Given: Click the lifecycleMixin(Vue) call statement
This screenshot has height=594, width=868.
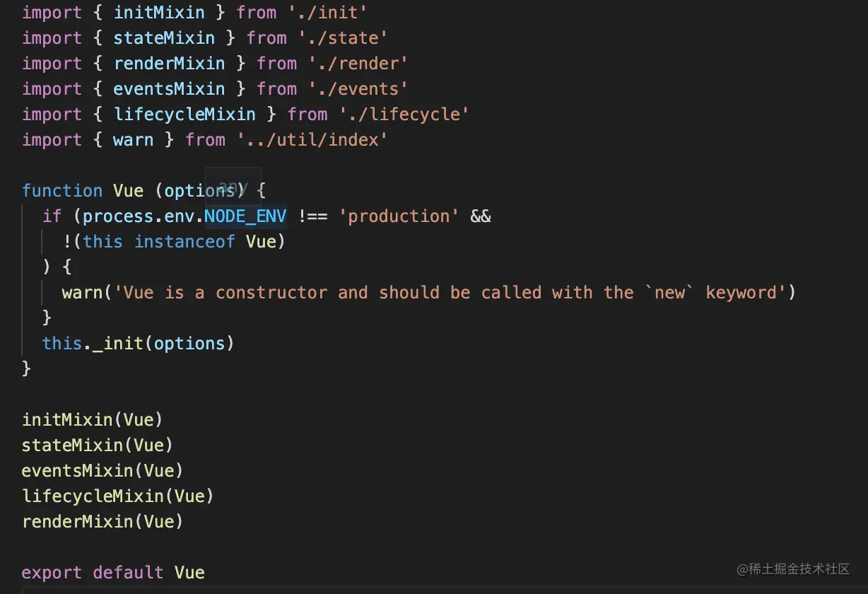Looking at the screenshot, I should point(118,496).
